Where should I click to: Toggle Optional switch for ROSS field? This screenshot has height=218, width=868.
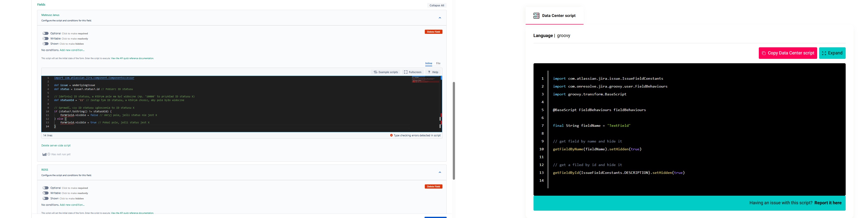[45, 188]
